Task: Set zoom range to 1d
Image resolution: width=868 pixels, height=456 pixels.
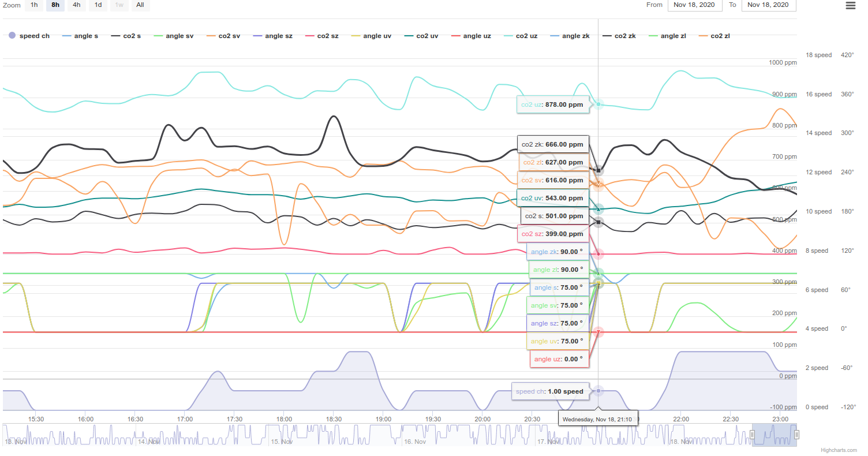Action: click(x=98, y=5)
